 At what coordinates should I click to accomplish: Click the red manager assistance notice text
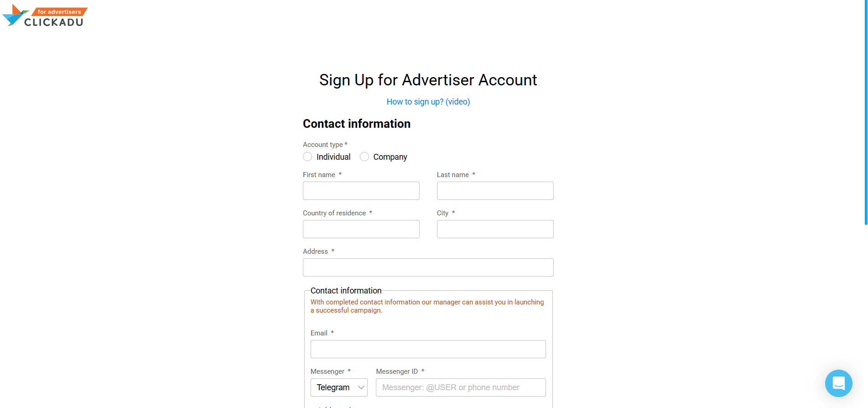[427, 306]
